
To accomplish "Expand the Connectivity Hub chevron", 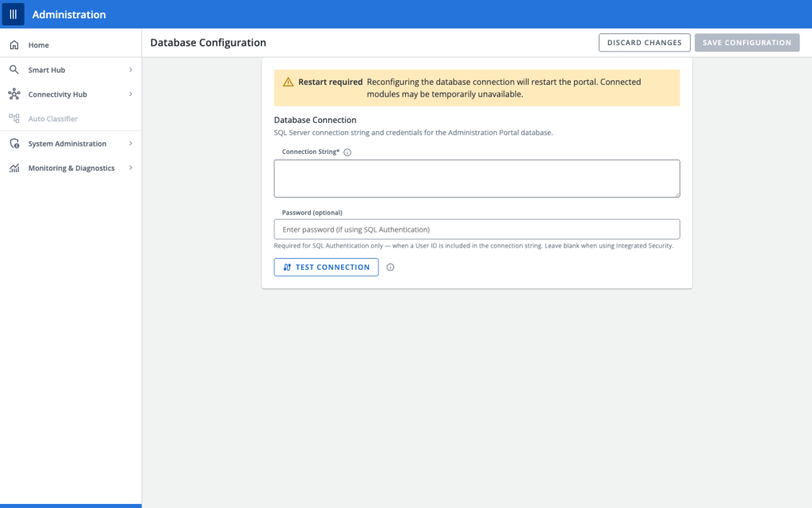I will click(131, 94).
